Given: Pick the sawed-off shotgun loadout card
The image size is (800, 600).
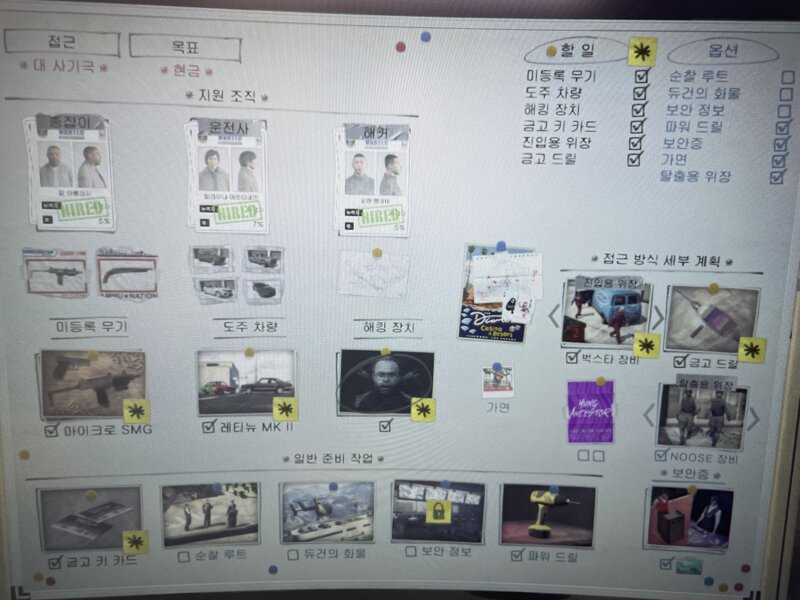Looking at the screenshot, I should pyautogui.click(x=127, y=275).
